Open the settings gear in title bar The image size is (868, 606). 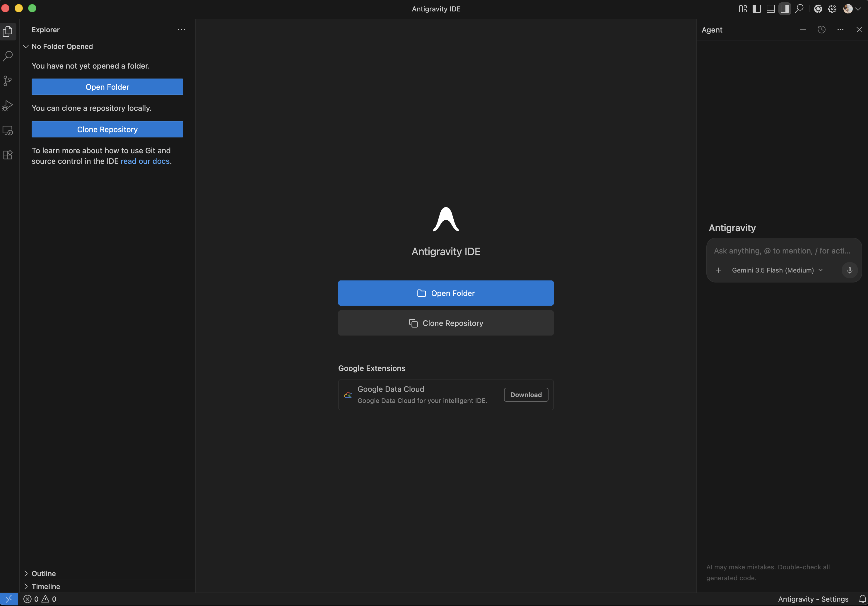832,9
